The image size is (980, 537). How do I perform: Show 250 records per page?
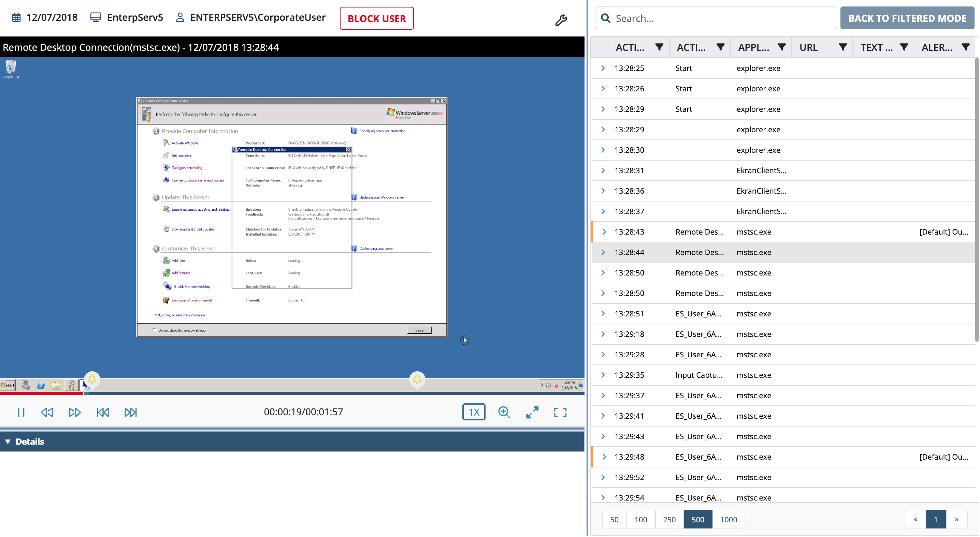(x=669, y=520)
